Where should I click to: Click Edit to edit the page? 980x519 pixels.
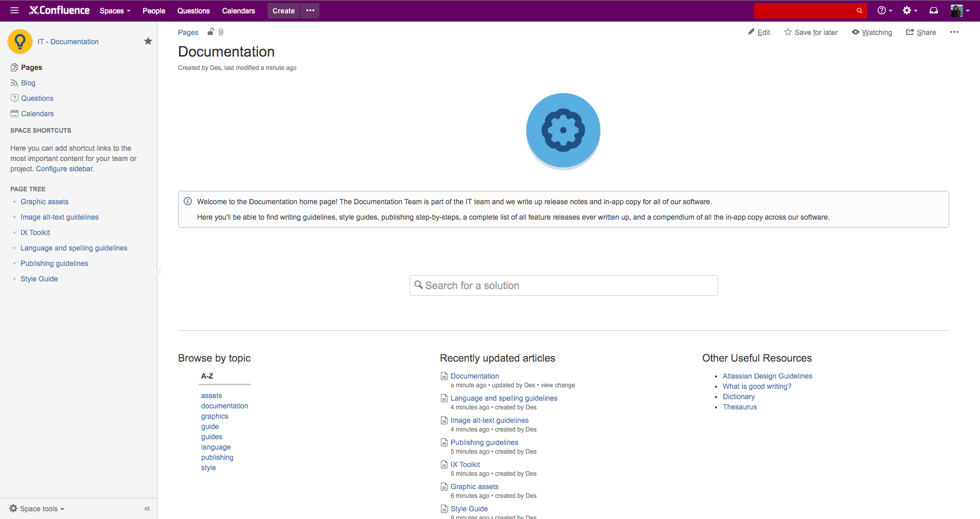click(759, 32)
